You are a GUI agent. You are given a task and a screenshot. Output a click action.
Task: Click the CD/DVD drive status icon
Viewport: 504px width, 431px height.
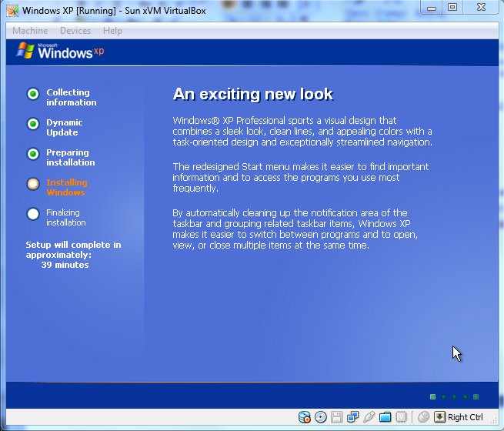click(x=320, y=417)
